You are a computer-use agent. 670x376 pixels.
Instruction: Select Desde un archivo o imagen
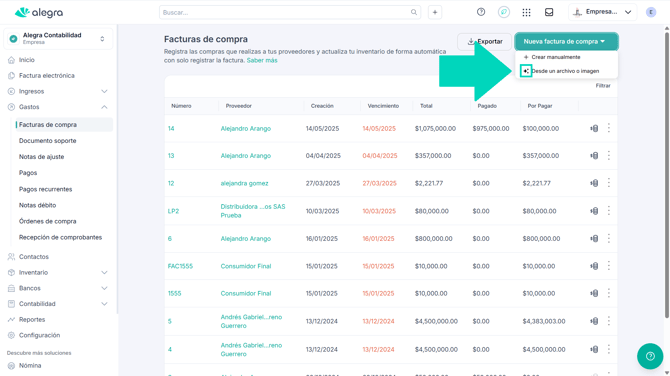(565, 71)
